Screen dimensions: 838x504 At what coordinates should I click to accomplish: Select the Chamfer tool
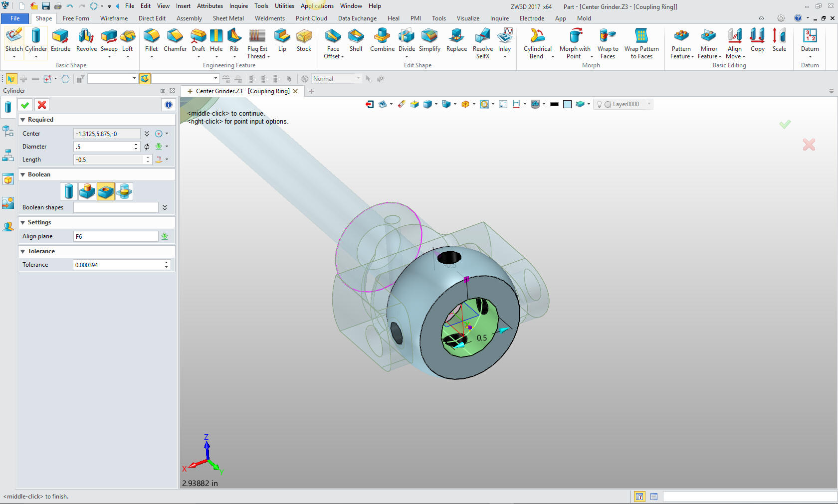(x=175, y=40)
